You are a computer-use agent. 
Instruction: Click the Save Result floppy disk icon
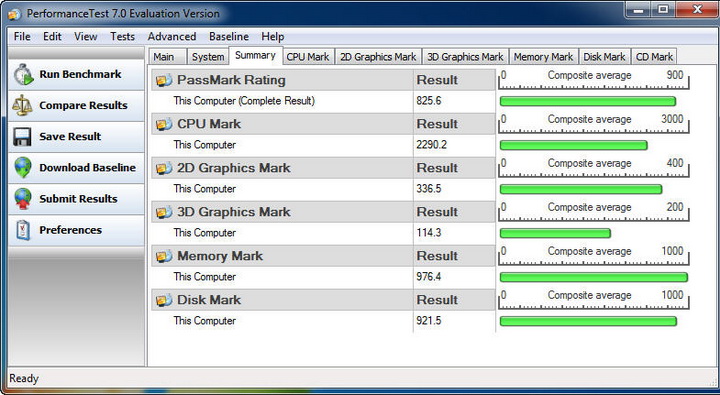click(22, 137)
